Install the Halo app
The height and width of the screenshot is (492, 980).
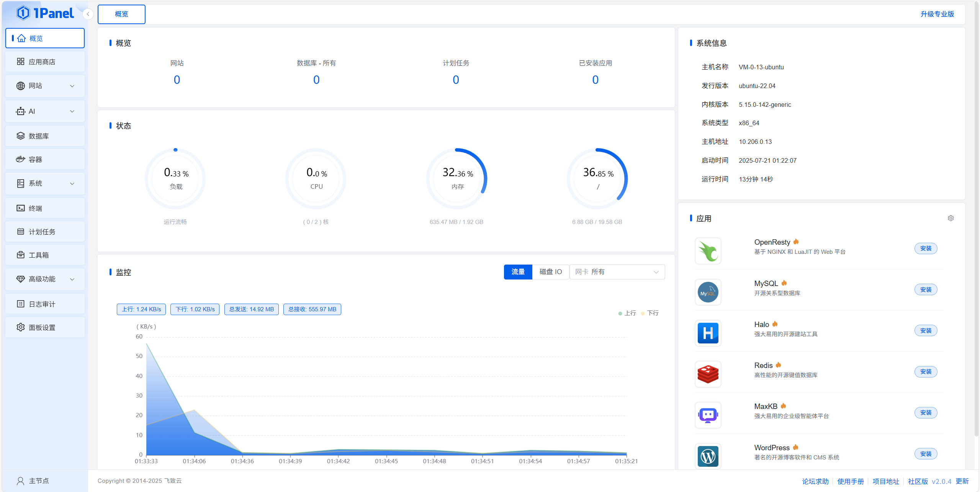click(x=925, y=330)
